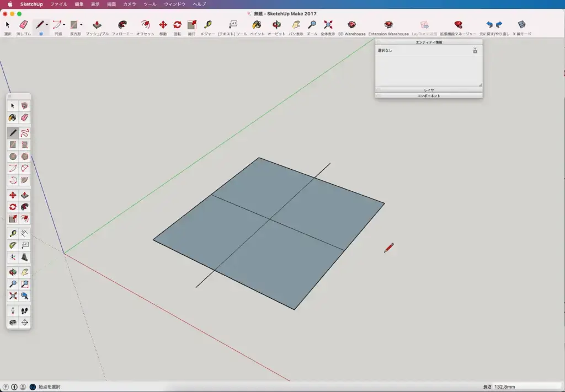Viewport: 565px width, 392px height.
Task: Open the rectangle shape dropdown arrow
Action: pyautogui.click(x=81, y=25)
